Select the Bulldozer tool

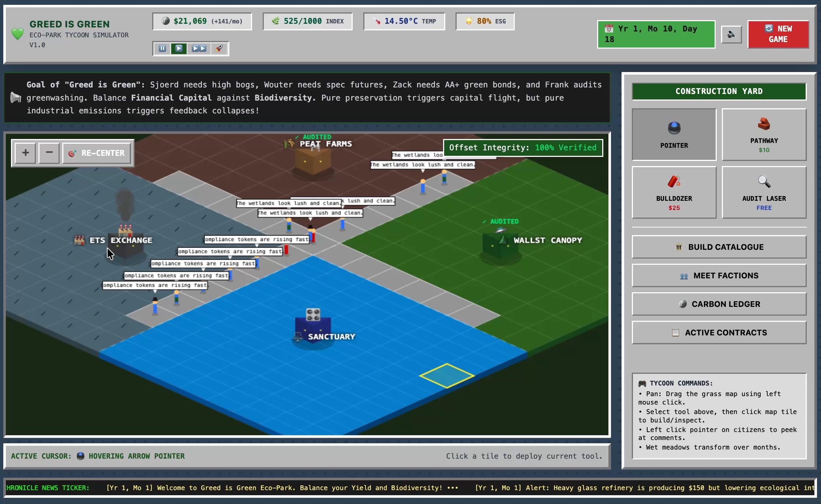coord(674,192)
